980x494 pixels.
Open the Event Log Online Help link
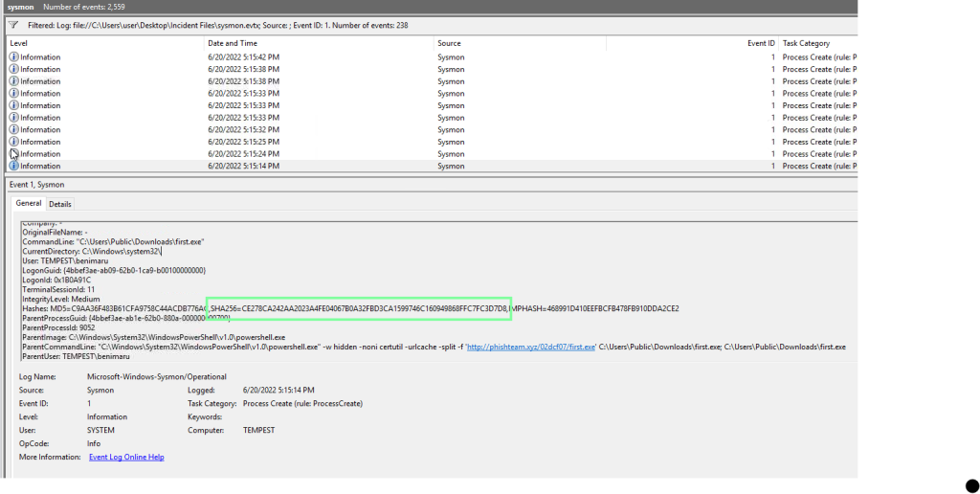coord(126,458)
